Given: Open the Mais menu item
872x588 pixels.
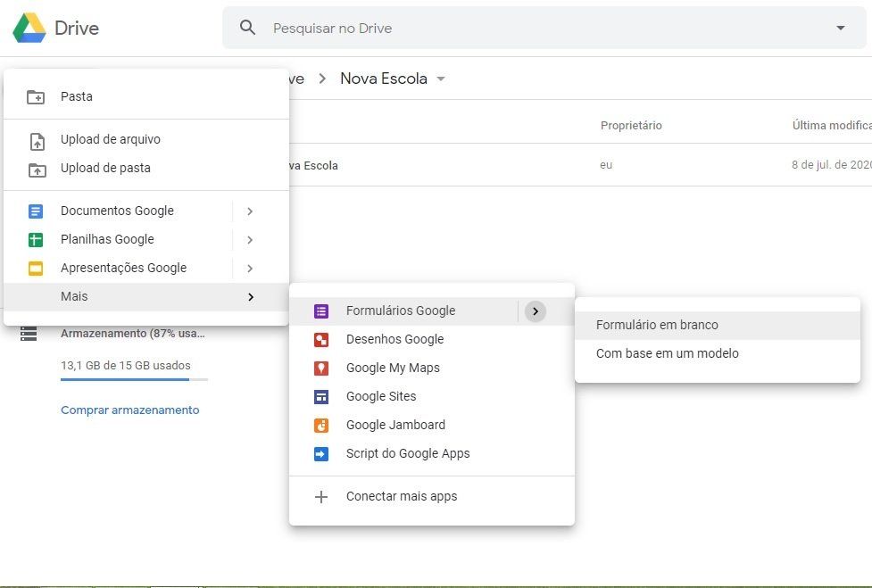Looking at the screenshot, I should click(x=146, y=297).
